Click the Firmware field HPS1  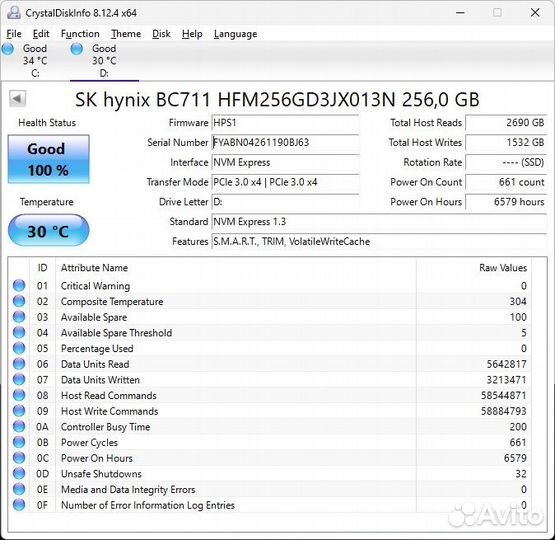pyautogui.click(x=285, y=123)
